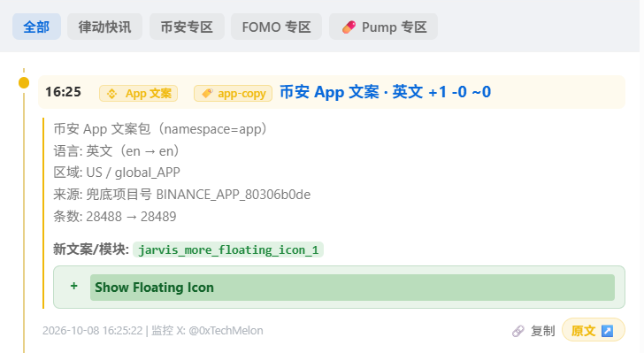
Task: Open the 币安专区 tab
Action: tap(187, 27)
